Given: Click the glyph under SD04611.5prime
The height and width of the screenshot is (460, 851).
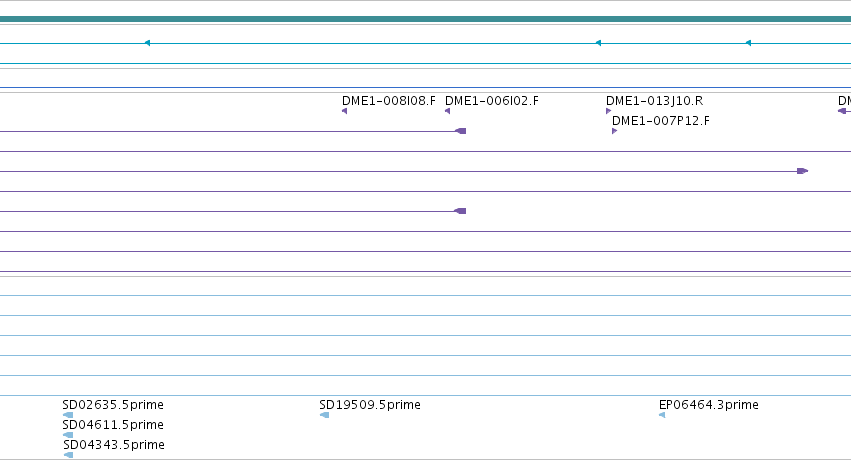Looking at the screenshot, I should [x=68, y=435].
